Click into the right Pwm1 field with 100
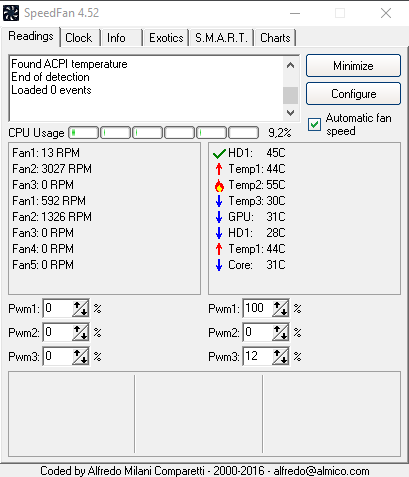Screen dimensions: 409x477 (x=258, y=309)
